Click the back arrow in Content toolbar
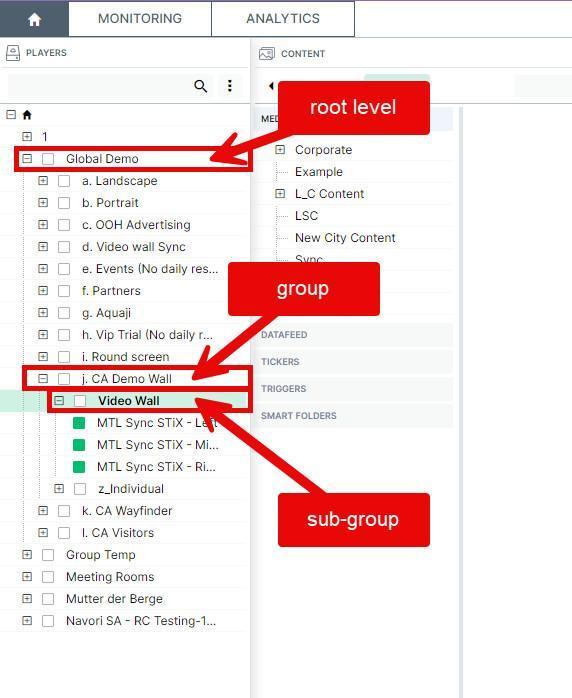 pyautogui.click(x=271, y=86)
